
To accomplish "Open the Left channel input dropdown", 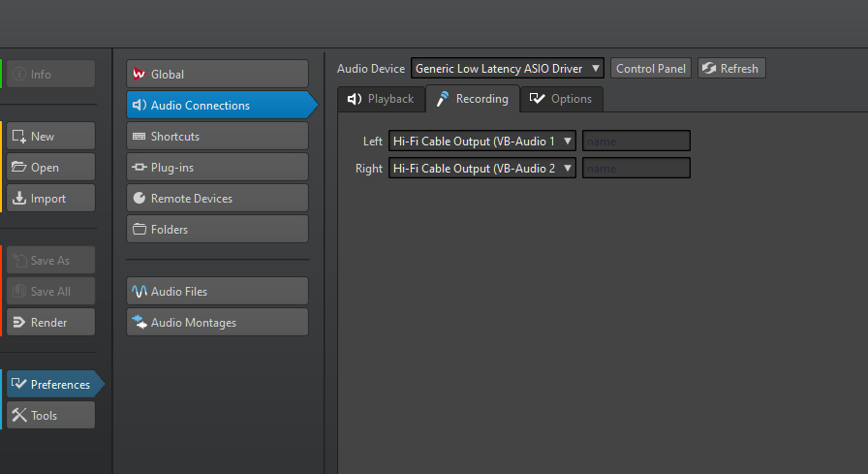I will (482, 142).
